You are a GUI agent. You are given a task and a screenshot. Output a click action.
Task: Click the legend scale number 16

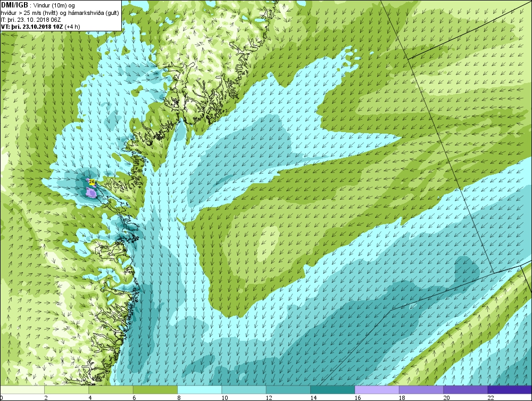point(358,398)
